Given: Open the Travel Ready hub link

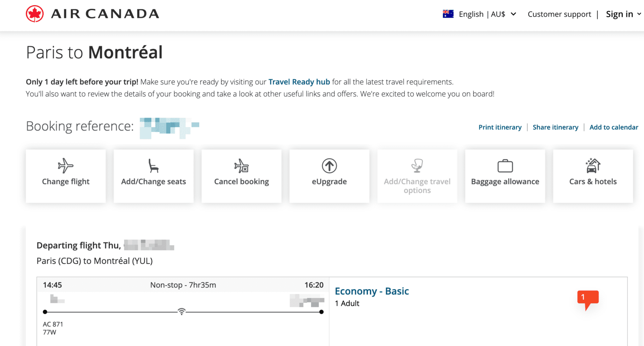Looking at the screenshot, I should tap(299, 82).
